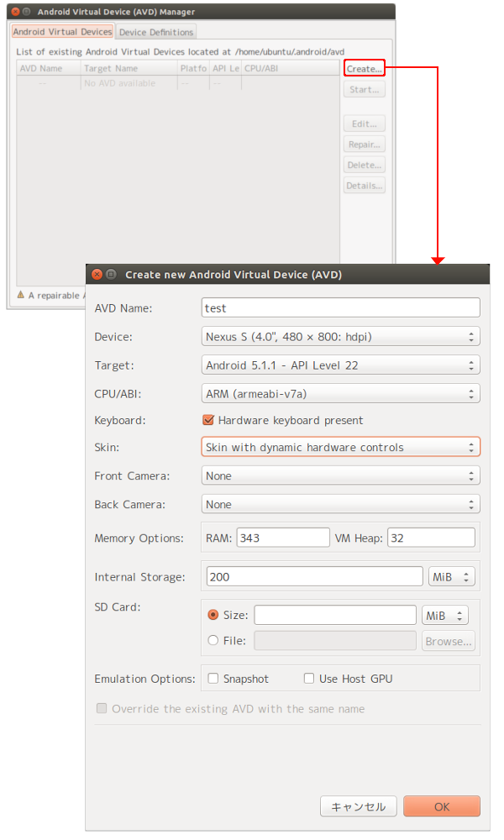Enable the Snapshot emulation option
The height and width of the screenshot is (840, 504).
pyautogui.click(x=213, y=678)
